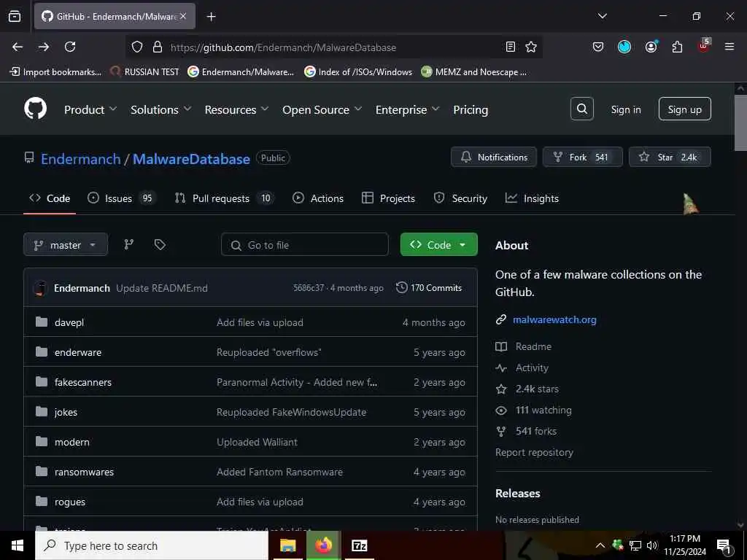Screen dimensions: 747x560
Task: Open the branches icon beside master
Action: tap(128, 245)
